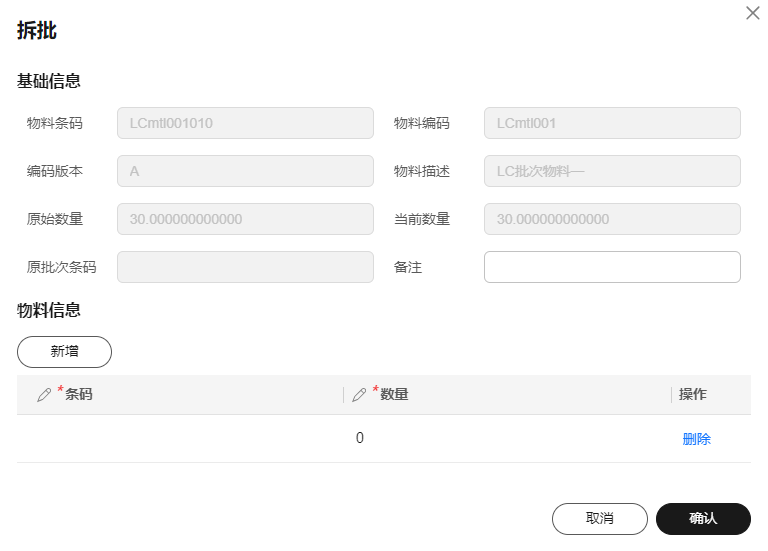The height and width of the screenshot is (551, 768).
Task: Click the 取消 button
Action: pos(600,519)
